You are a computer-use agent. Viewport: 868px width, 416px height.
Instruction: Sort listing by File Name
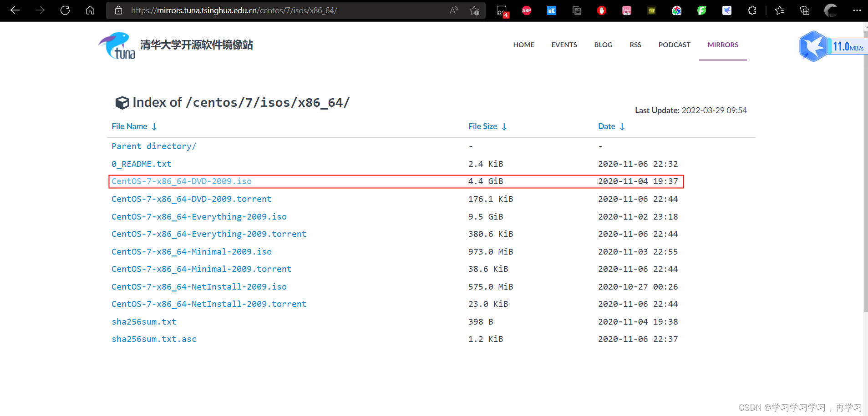(134, 126)
